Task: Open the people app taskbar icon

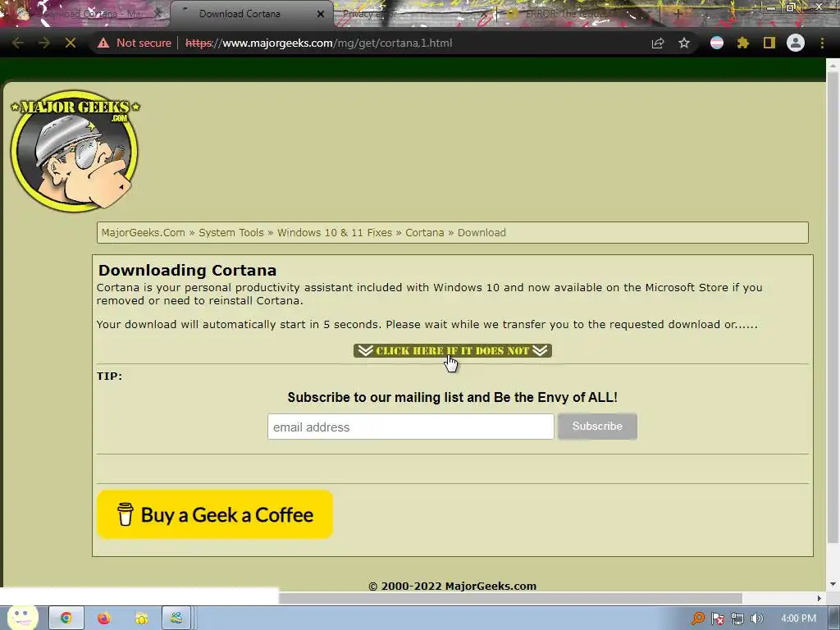Action: point(177,619)
